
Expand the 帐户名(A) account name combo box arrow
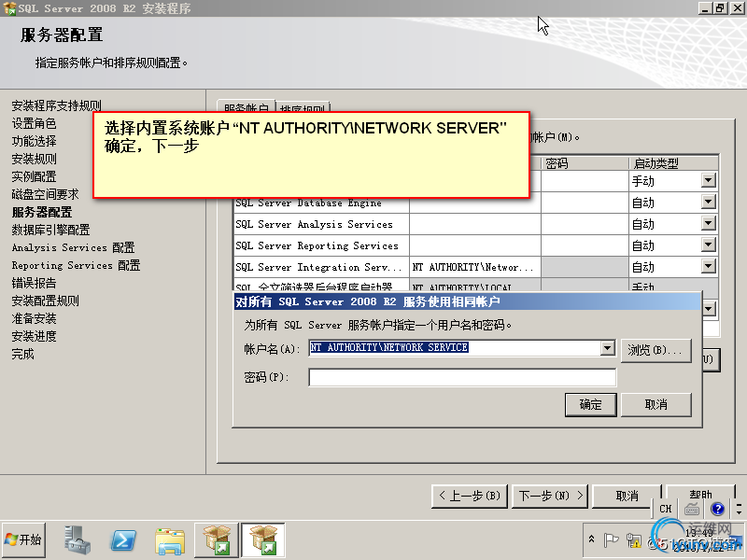(607, 348)
